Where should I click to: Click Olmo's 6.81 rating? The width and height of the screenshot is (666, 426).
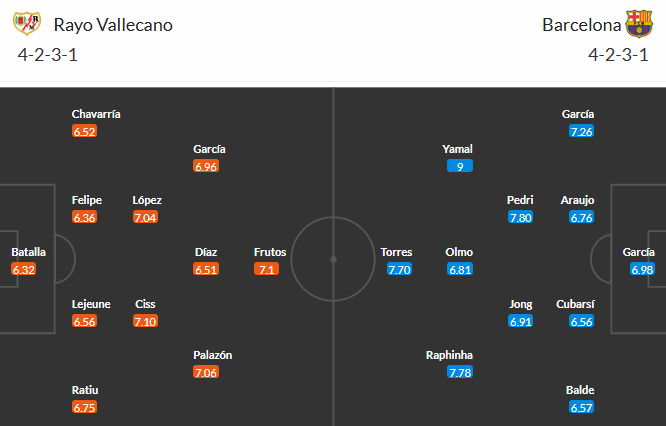click(460, 270)
